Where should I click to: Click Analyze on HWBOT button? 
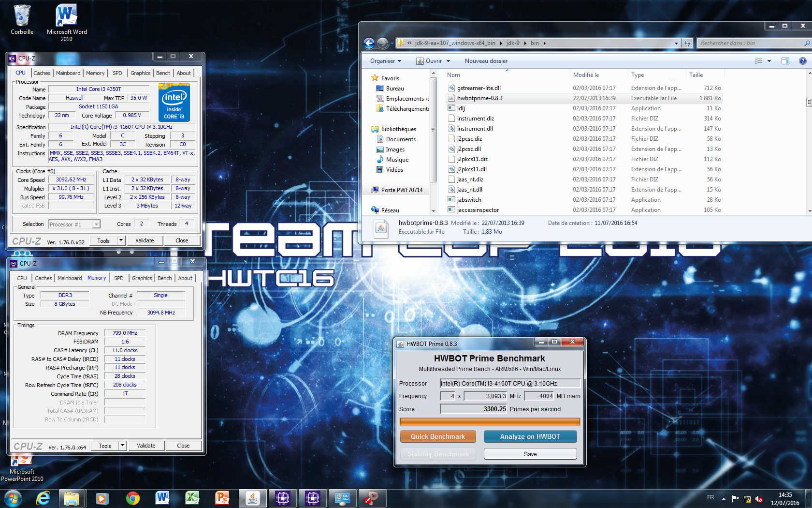pos(530,436)
